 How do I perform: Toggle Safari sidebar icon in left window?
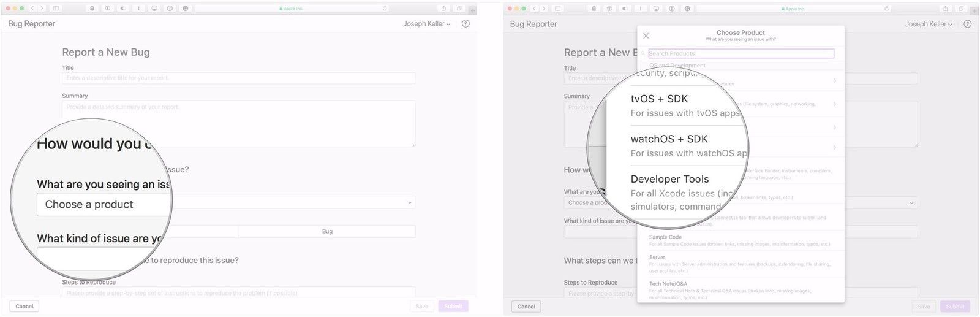coord(56,9)
